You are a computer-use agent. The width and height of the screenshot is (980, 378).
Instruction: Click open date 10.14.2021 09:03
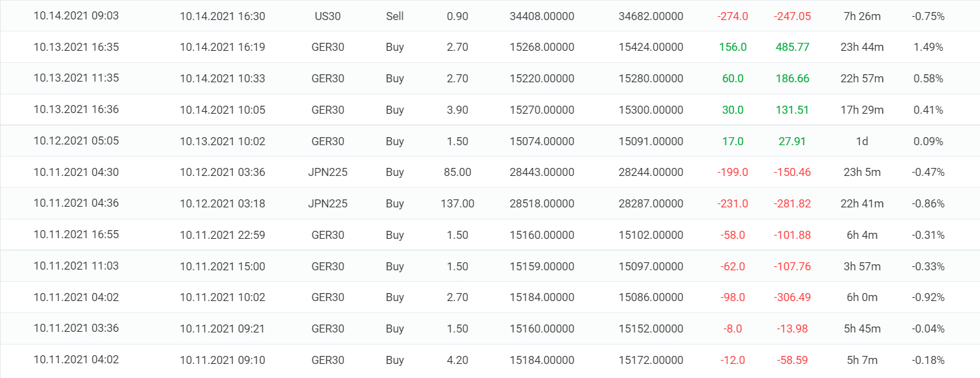coord(76,15)
